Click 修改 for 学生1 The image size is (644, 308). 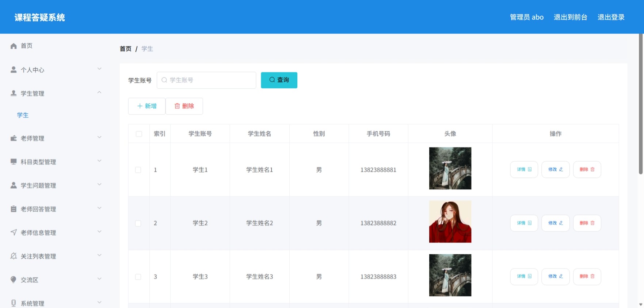click(x=556, y=169)
